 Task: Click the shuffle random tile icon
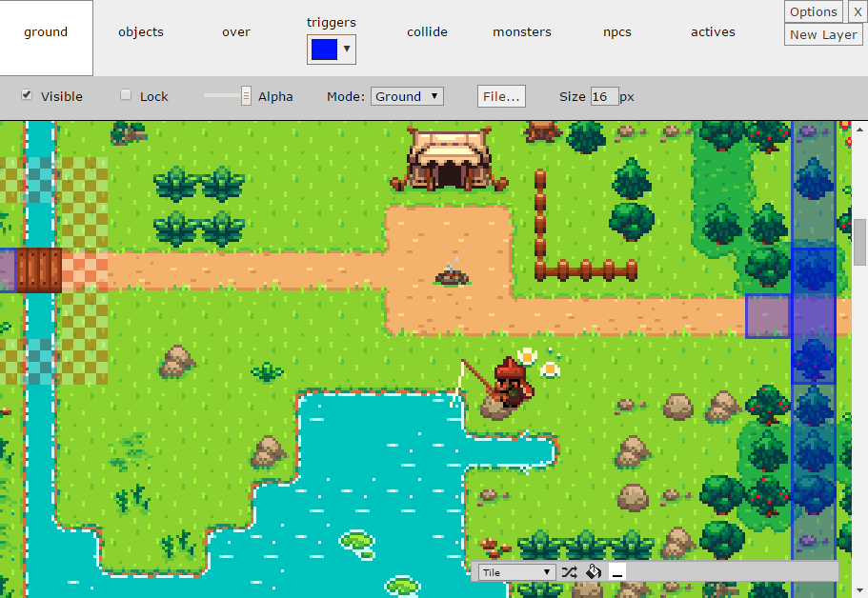click(x=569, y=572)
